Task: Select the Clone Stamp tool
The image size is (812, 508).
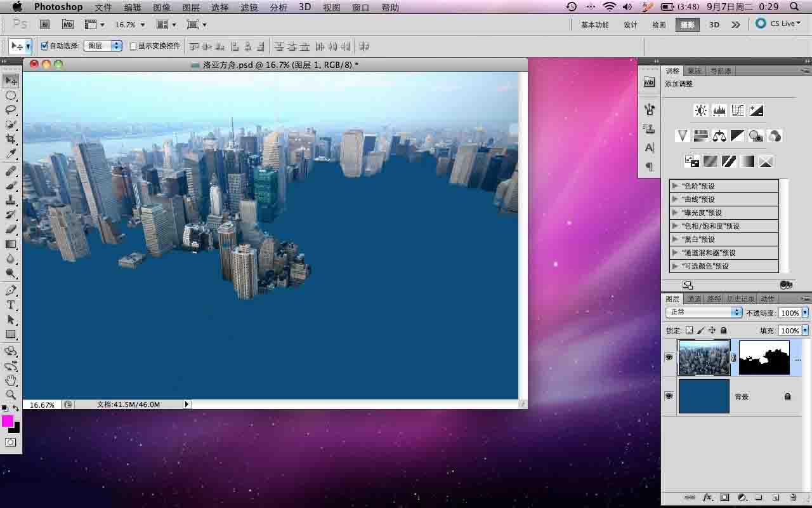Action: point(11,201)
